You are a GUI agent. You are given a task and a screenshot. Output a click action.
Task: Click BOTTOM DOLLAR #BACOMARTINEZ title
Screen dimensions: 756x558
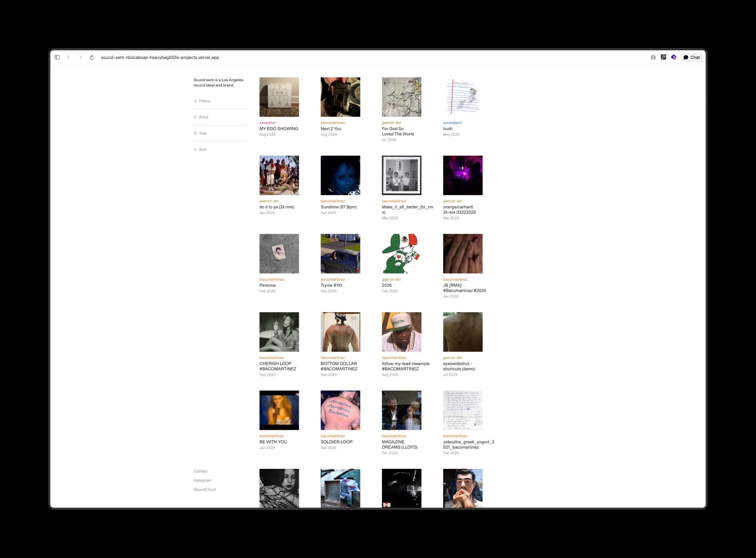(339, 366)
